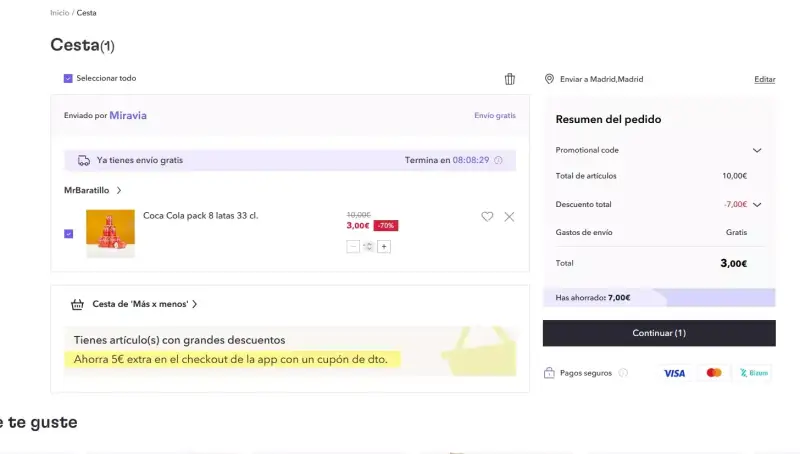This screenshot has width=800, height=454.
Task: Click the quantity field between minus and plus
Action: (x=368, y=247)
